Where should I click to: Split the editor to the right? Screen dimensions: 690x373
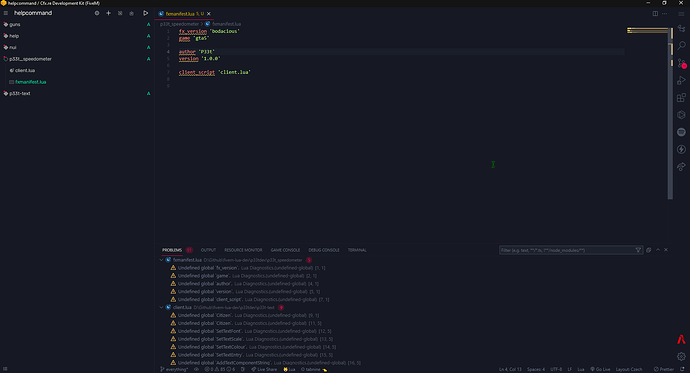(655, 14)
